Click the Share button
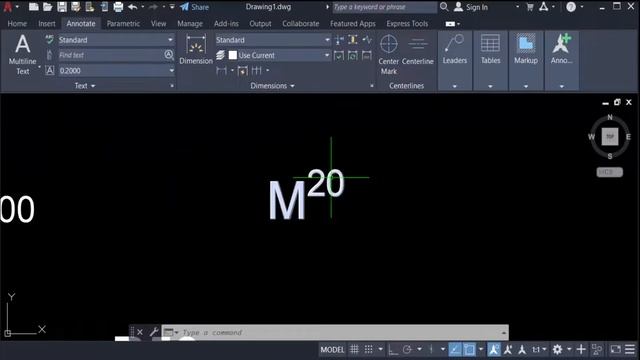 tap(195, 7)
